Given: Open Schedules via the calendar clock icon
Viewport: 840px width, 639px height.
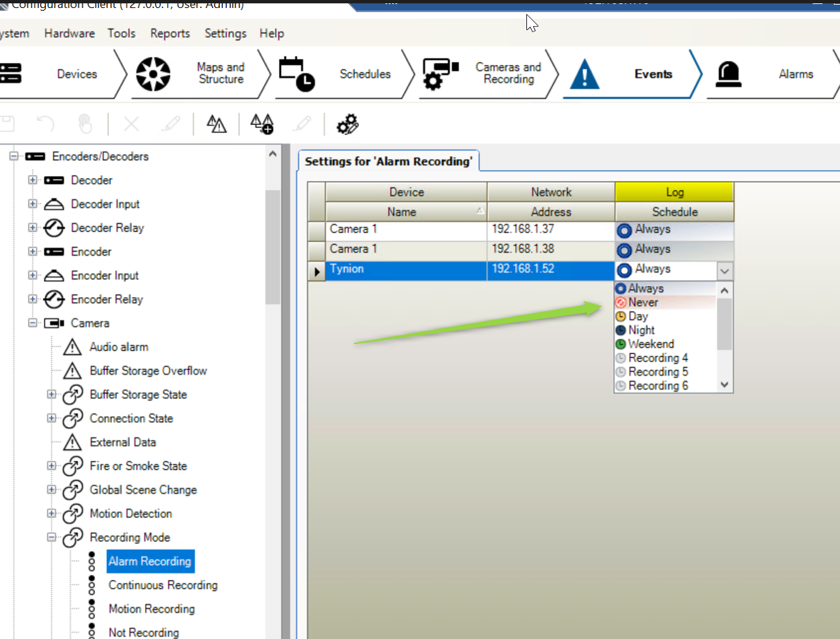Looking at the screenshot, I should 296,74.
